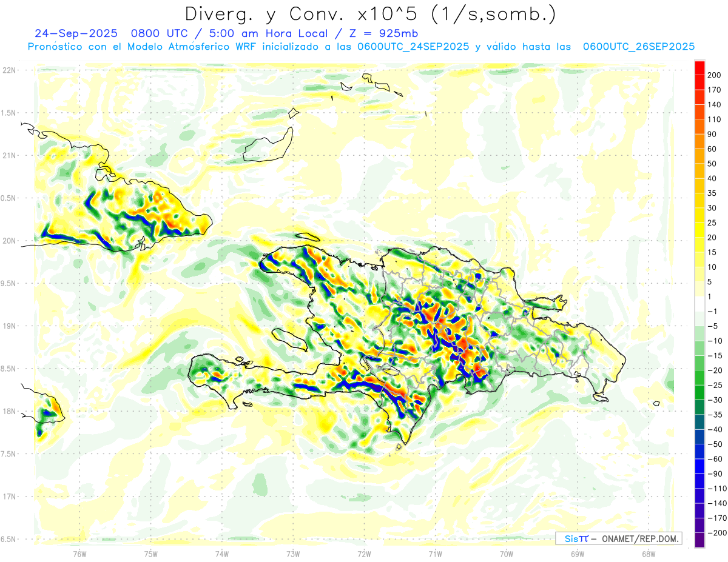This screenshot has width=728, height=562.
Task: Click latitude label '17N'
Action: [x=9, y=497]
